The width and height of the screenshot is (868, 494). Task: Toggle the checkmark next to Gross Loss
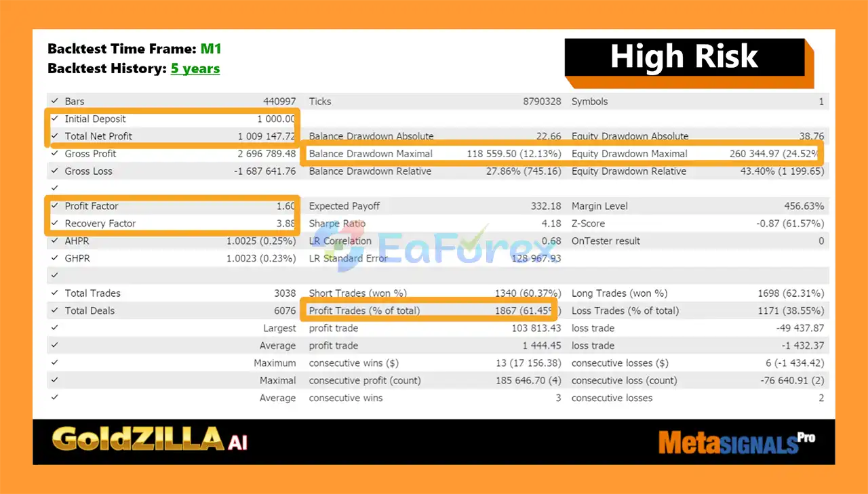point(55,171)
